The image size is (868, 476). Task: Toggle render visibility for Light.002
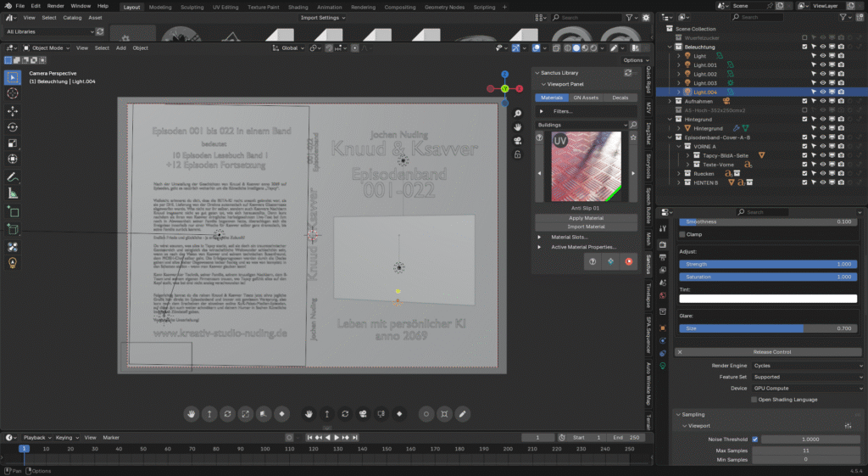841,74
